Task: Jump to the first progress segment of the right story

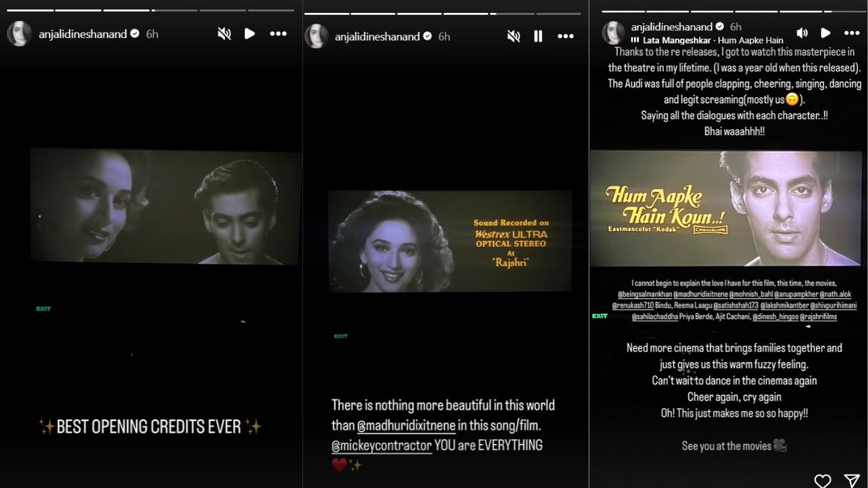Action: coord(623,11)
